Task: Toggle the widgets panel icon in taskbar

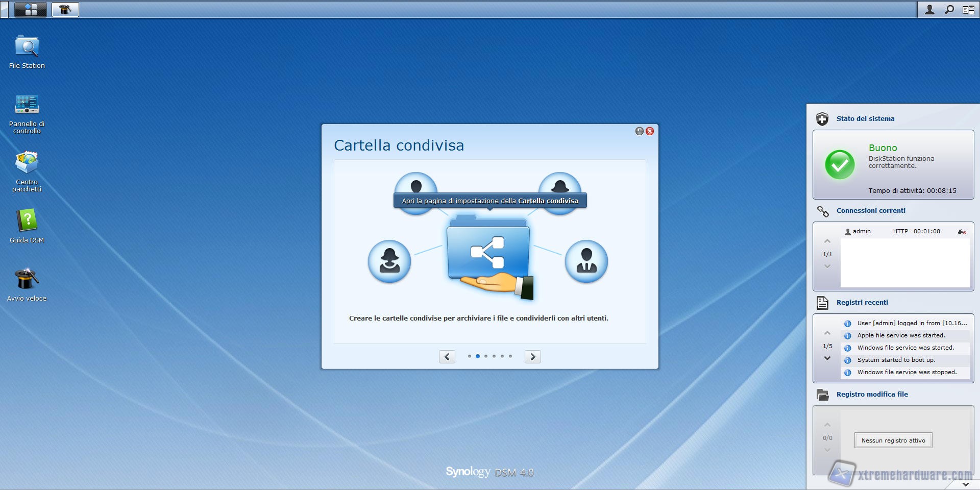Action: click(968, 10)
